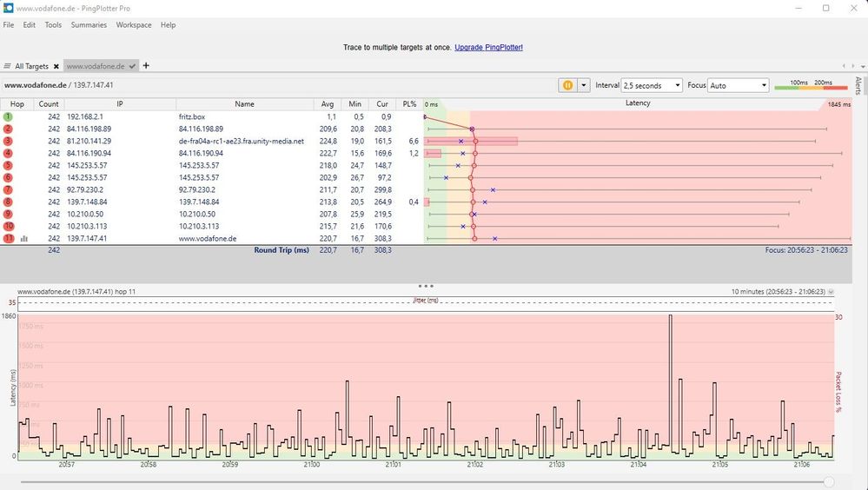Viewport: 868px width, 490px height.
Task: Click the timeline slider handle at bottom
Action: pos(829,482)
